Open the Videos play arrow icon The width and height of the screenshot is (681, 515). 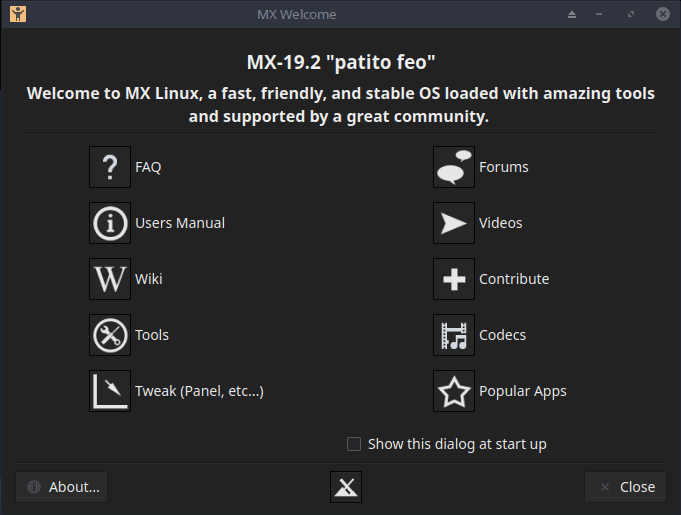(454, 223)
